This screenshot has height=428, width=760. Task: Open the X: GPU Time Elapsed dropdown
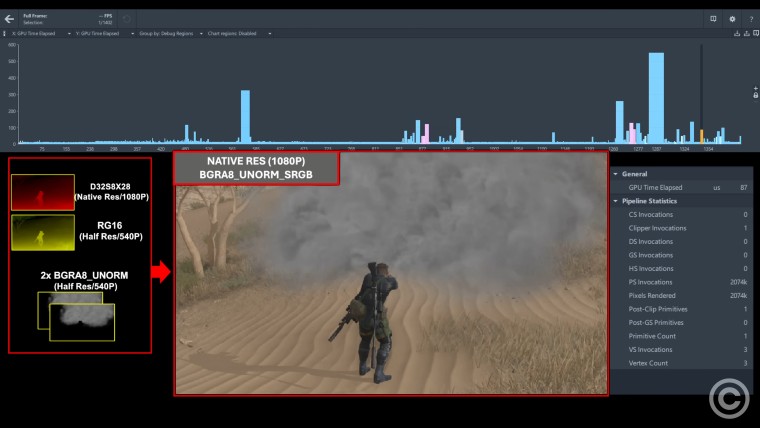point(38,33)
